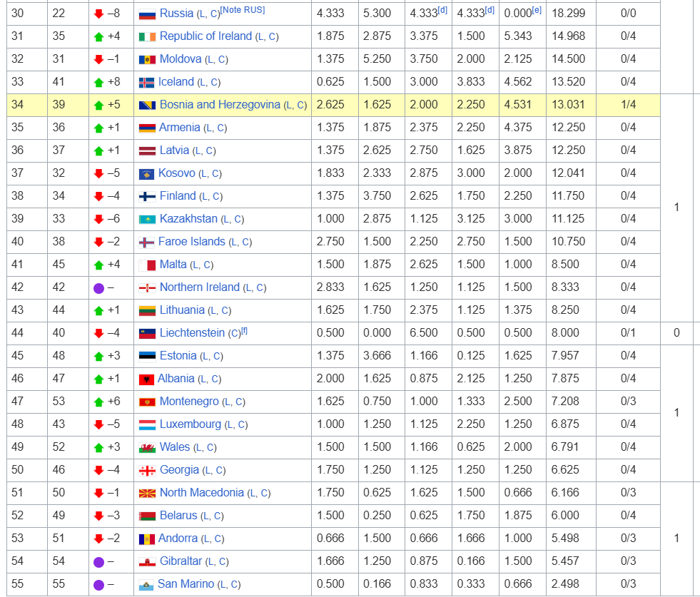
Task: Select Russia's total coefficient 18.299
Action: [x=568, y=14]
